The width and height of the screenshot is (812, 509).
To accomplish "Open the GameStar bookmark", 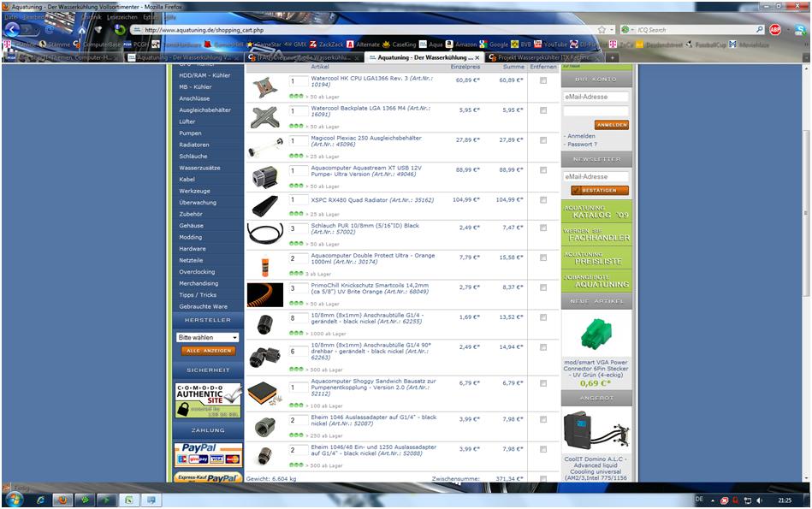I will click(264, 44).
